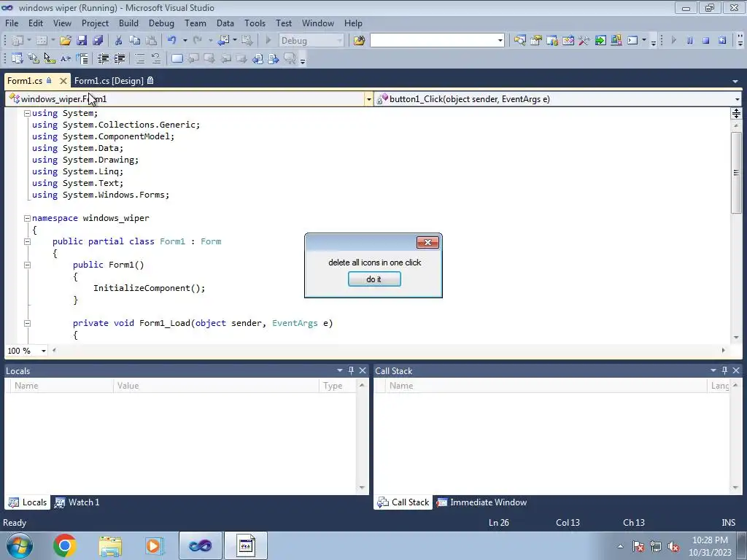This screenshot has height=560, width=747.
Task: Uncomment the selected lines icon
Action: [156, 58]
